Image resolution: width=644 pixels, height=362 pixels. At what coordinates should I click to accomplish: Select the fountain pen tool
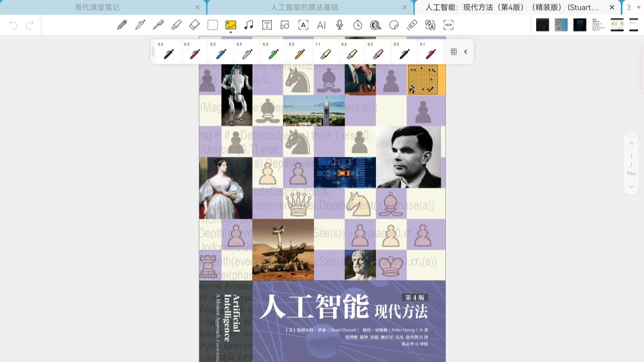click(158, 25)
